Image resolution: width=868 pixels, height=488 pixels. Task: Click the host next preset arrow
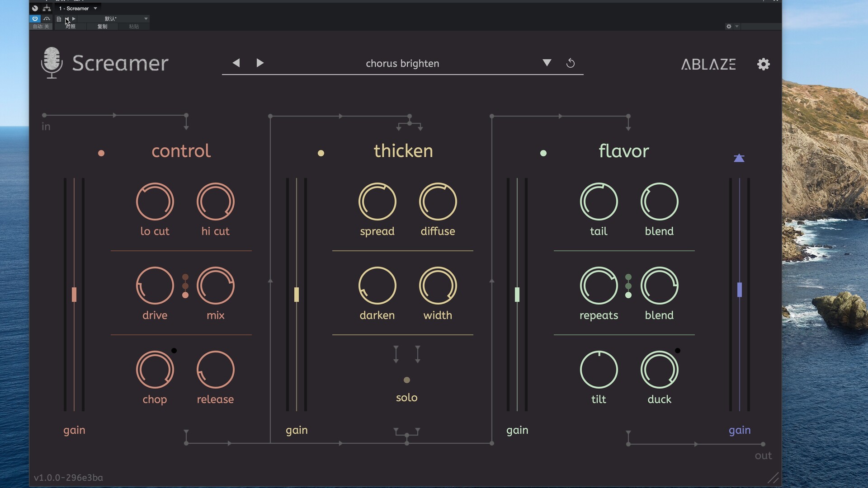click(x=74, y=19)
